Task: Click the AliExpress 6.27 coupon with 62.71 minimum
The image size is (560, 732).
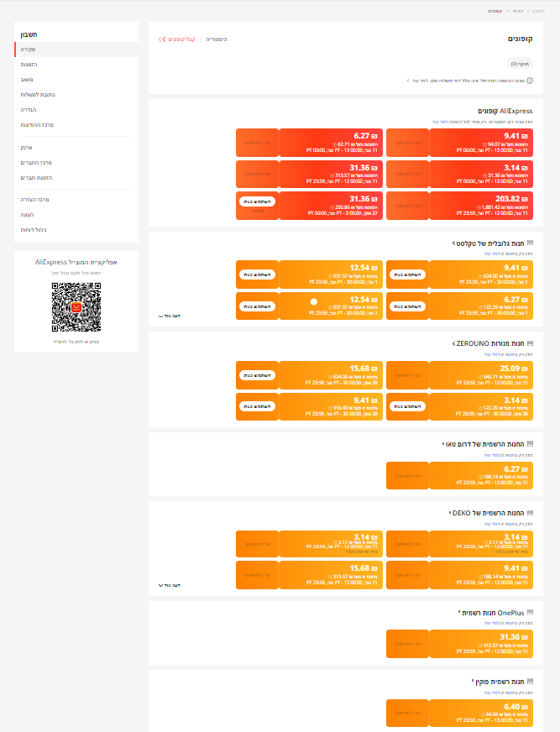Action: [x=309, y=143]
